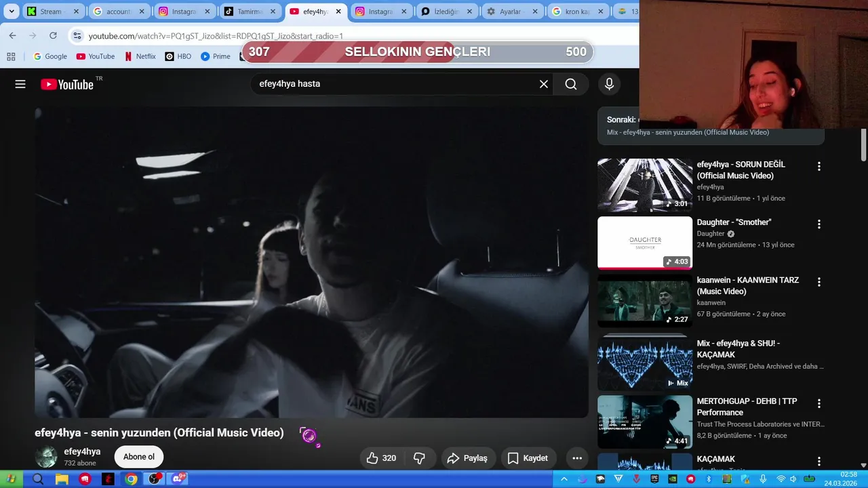Play the Daughter Smother thumbnail
Image resolution: width=868 pixels, height=488 pixels.
pos(645,243)
